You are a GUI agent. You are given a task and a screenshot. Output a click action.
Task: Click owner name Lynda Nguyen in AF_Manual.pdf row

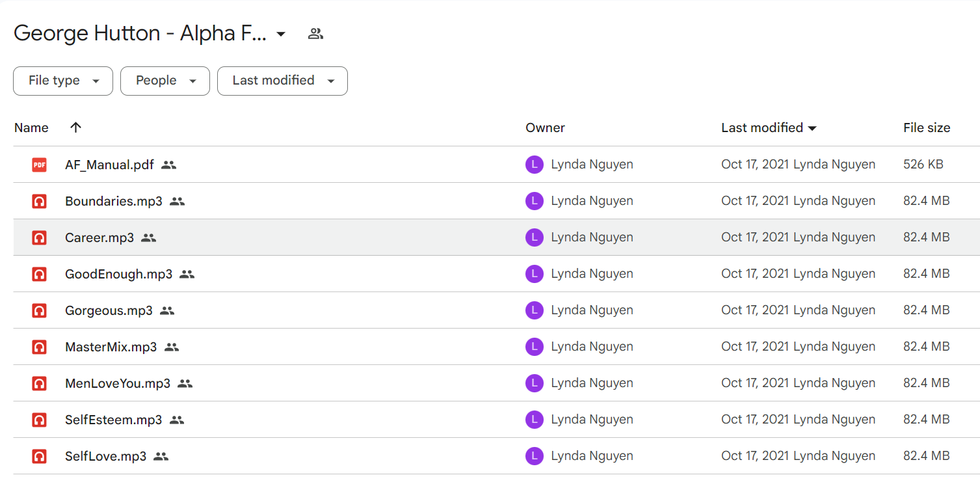pyautogui.click(x=592, y=165)
